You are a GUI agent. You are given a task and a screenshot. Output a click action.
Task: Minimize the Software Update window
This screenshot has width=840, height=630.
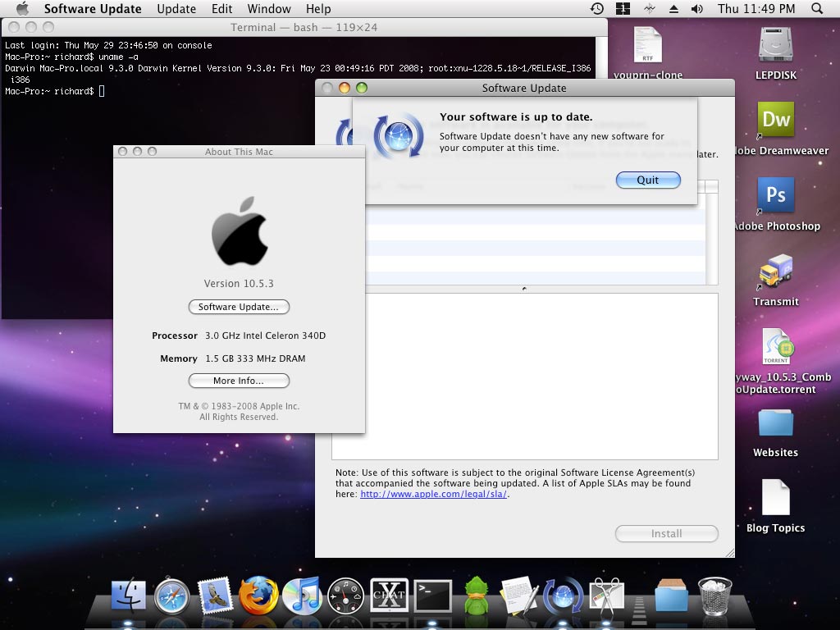coord(345,88)
